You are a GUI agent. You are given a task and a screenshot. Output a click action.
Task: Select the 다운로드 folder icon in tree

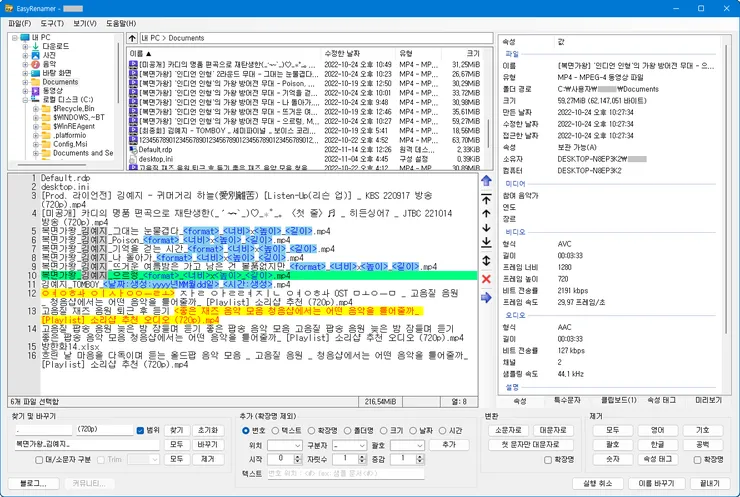[35, 46]
